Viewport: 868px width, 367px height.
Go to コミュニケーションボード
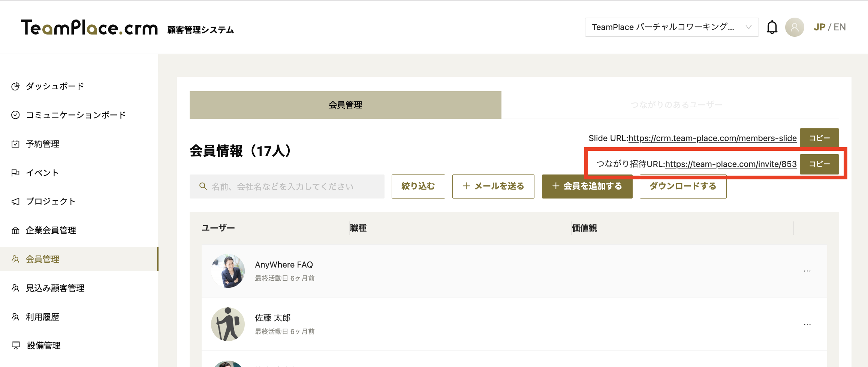click(79, 115)
